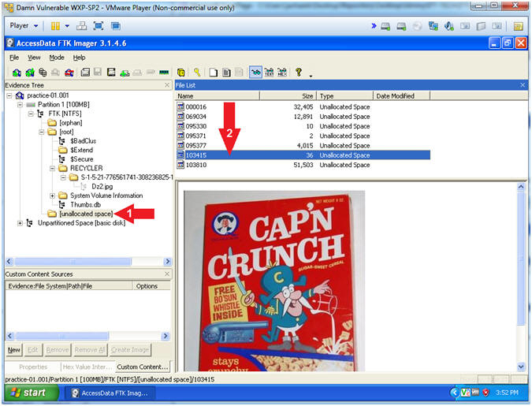Collapse the RECYCLER folder node
This screenshot has width=532, height=406.
(x=53, y=169)
